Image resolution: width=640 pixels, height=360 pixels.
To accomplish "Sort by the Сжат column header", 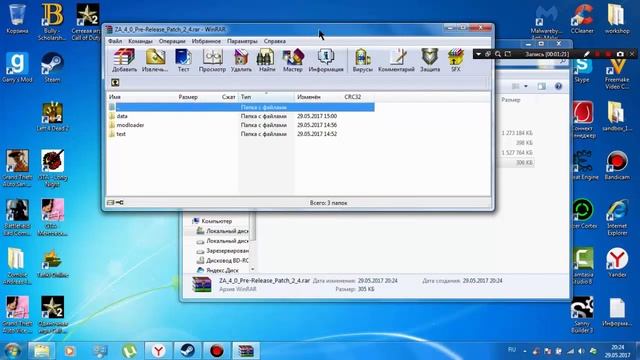I will click(x=228, y=97).
